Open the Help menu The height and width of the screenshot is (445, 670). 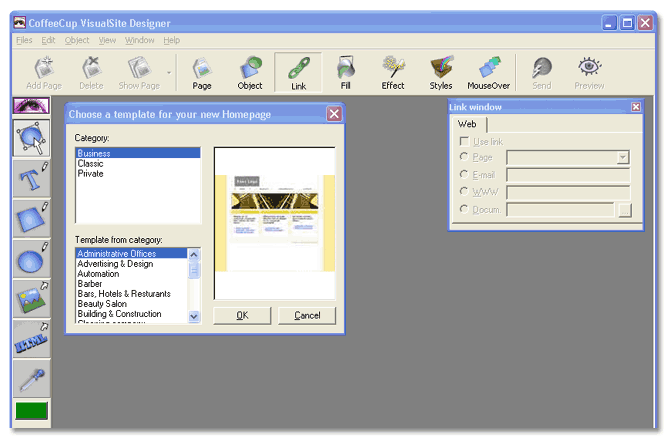coord(171,40)
